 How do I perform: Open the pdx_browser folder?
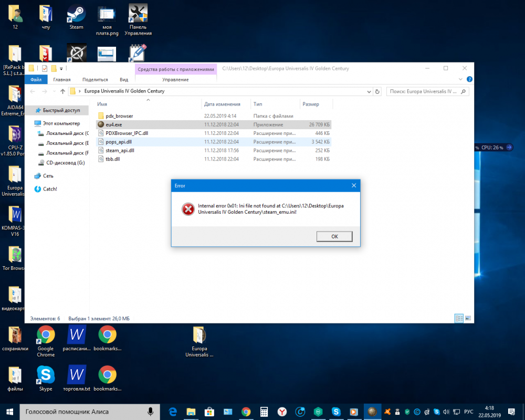tap(119, 116)
